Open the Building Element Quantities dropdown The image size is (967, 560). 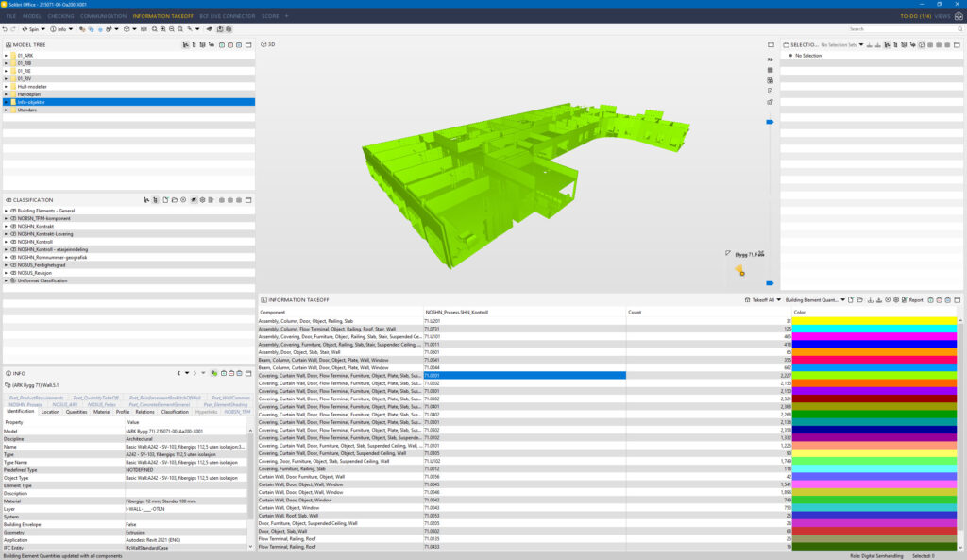coord(843,299)
